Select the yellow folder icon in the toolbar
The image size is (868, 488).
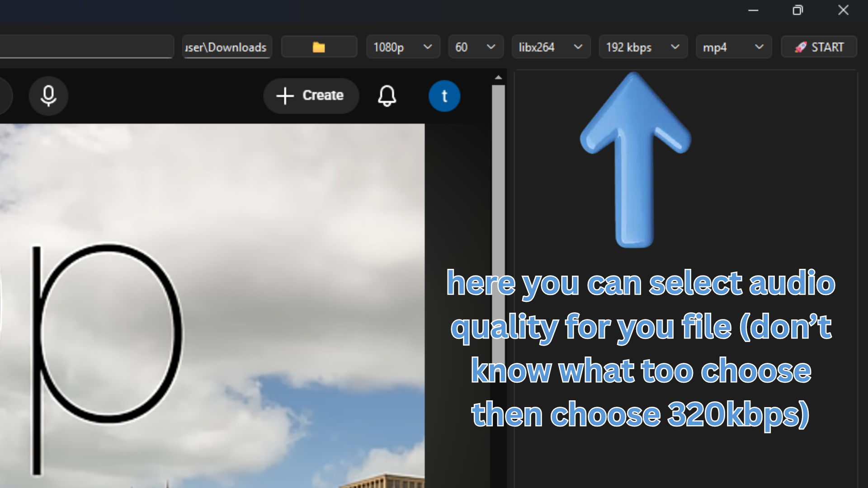(319, 47)
